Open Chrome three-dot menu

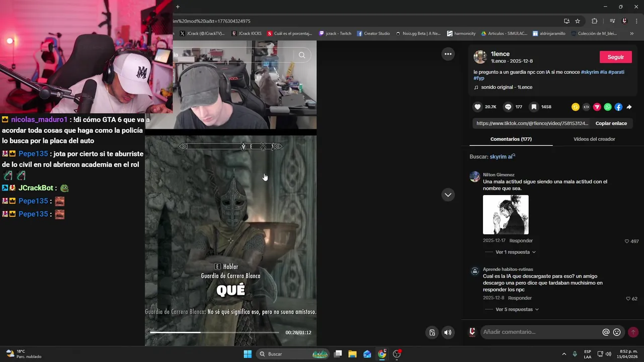[x=636, y=21]
